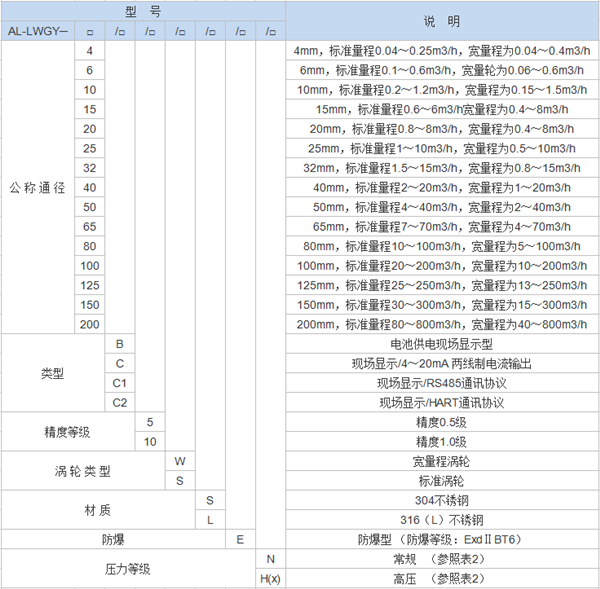Image resolution: width=600 pixels, height=589 pixels.
Task: Select the AL-LWGY model prefix cell
Action: (37, 31)
